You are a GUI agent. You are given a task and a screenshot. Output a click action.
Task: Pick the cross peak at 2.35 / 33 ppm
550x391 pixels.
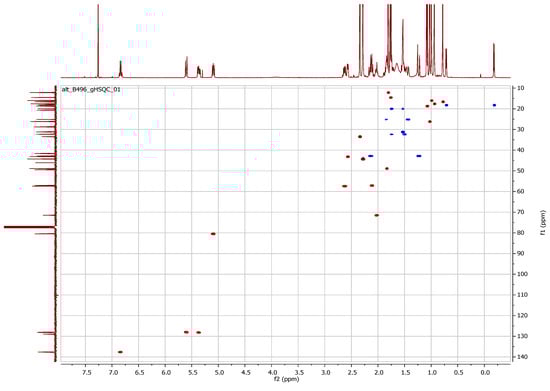360,136
